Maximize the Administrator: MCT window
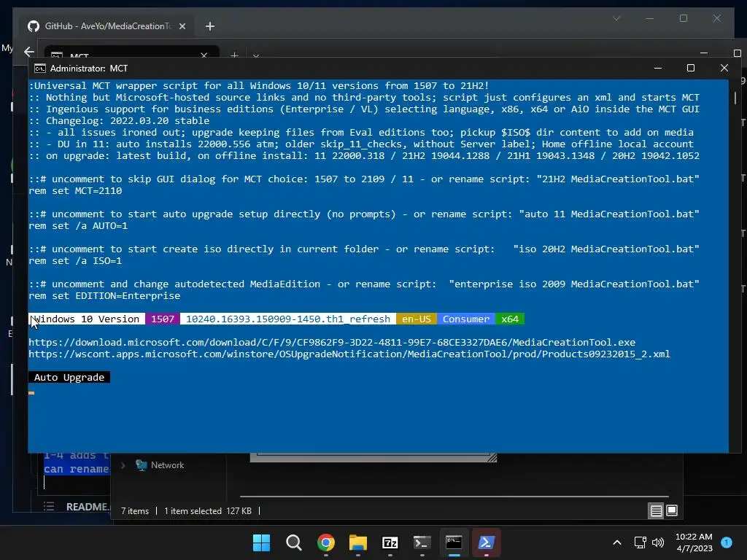 pos(691,68)
